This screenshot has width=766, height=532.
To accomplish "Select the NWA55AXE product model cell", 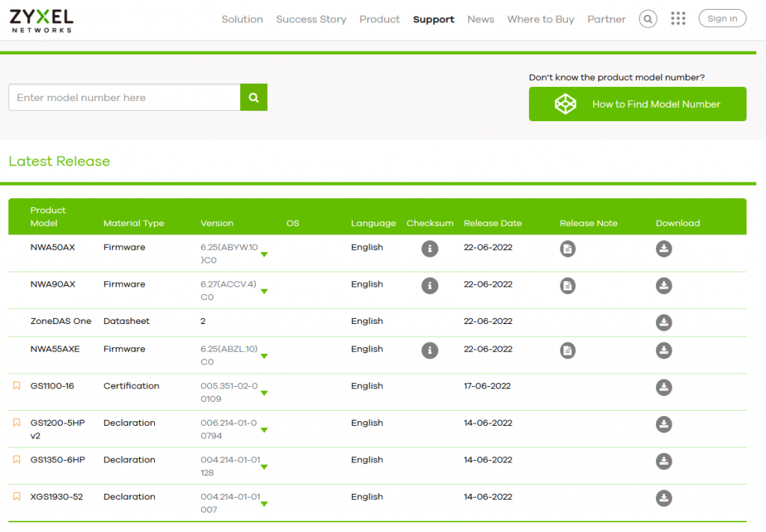I will pos(55,349).
